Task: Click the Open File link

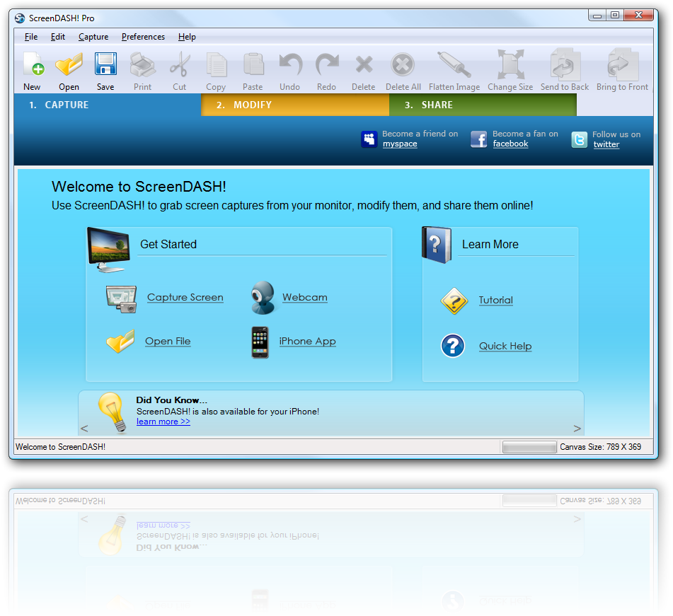Action: coord(168,342)
